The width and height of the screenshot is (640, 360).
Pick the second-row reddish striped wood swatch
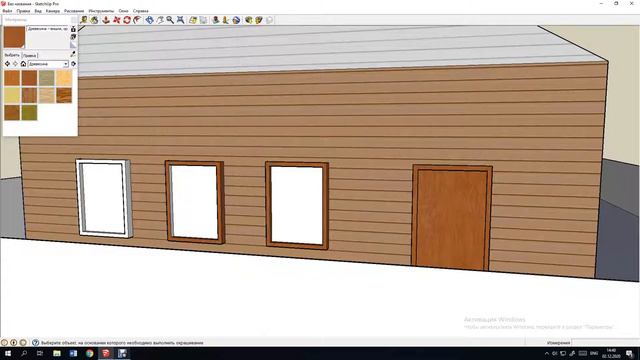pyautogui.click(x=29, y=95)
